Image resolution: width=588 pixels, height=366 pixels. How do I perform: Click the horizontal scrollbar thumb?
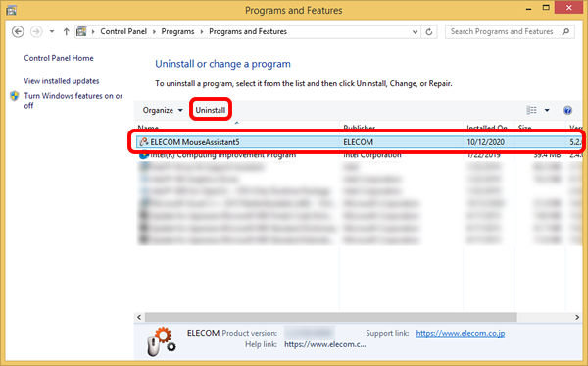[331, 317]
